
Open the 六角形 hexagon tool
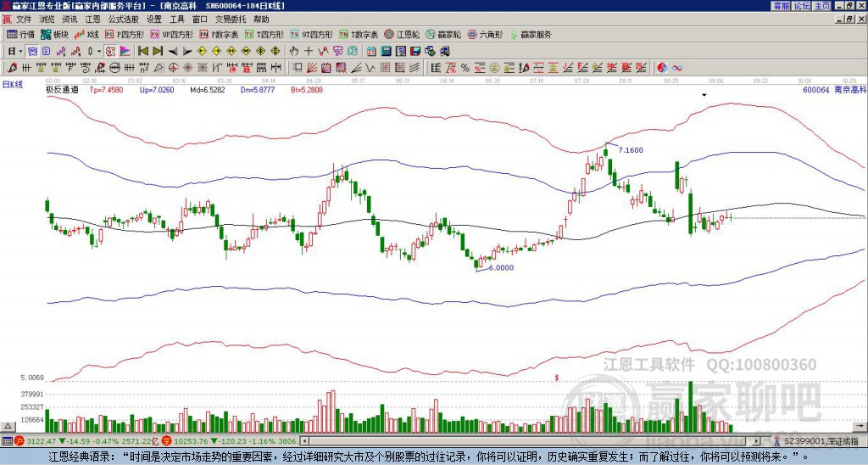coord(486,34)
